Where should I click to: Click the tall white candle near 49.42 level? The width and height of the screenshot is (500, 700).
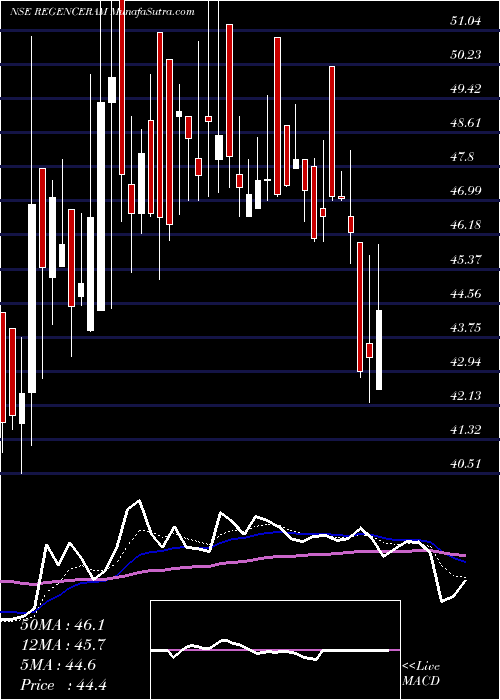pyautogui.click(x=101, y=206)
